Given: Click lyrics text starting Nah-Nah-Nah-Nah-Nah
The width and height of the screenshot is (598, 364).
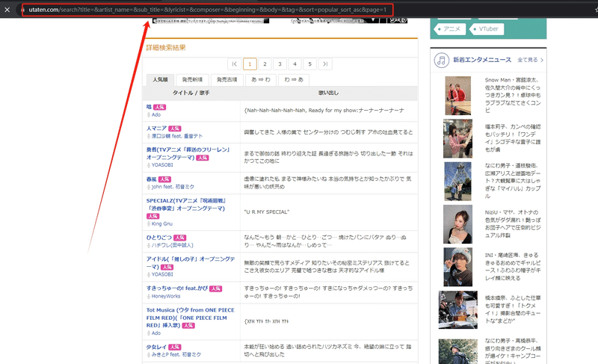Looking at the screenshot, I should click(x=324, y=110).
